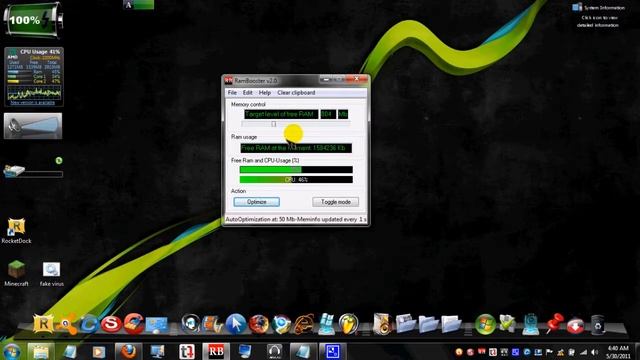Click the free RAM percentage bar
Viewport: 640px width, 360px height.
pos(296,170)
